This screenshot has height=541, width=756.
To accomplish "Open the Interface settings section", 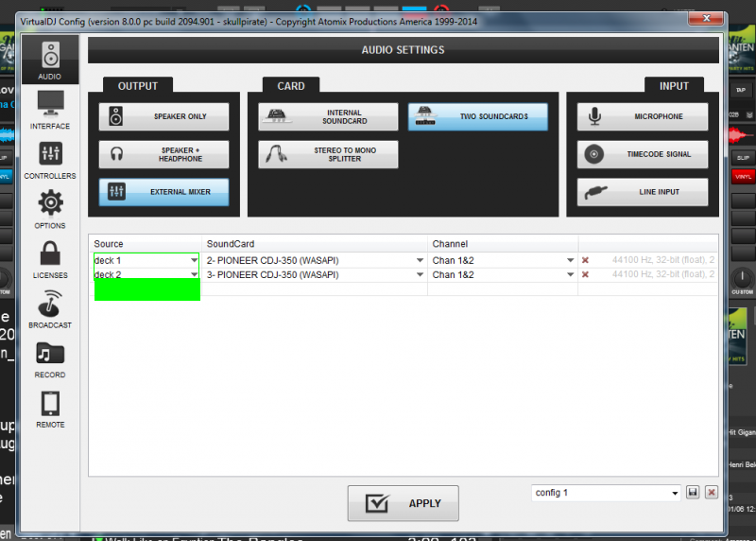I will (x=50, y=110).
